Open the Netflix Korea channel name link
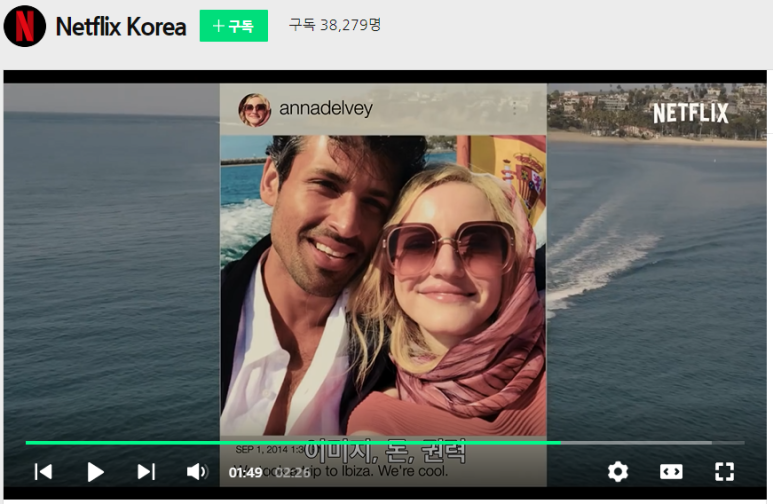Screen dimensions: 773x504 coord(121,26)
